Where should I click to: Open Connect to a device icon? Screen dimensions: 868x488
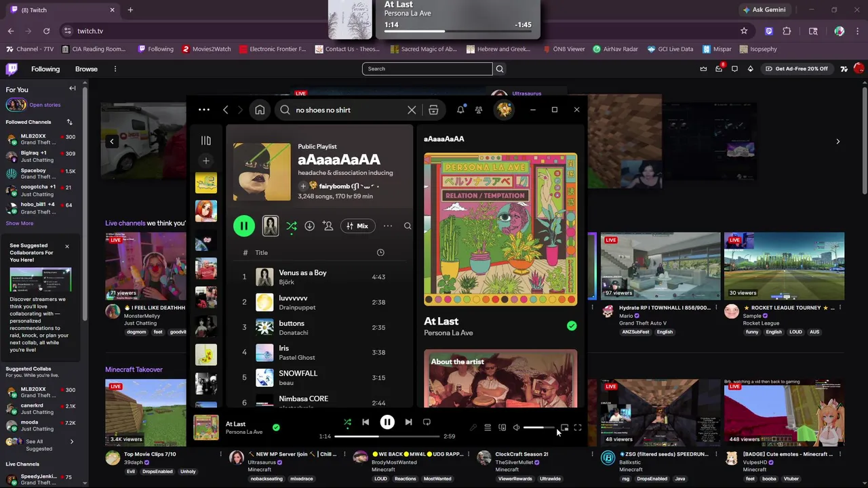coord(502,428)
